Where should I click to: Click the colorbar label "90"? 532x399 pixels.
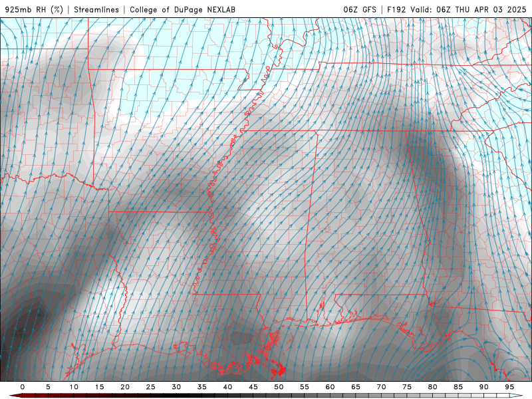(x=484, y=387)
